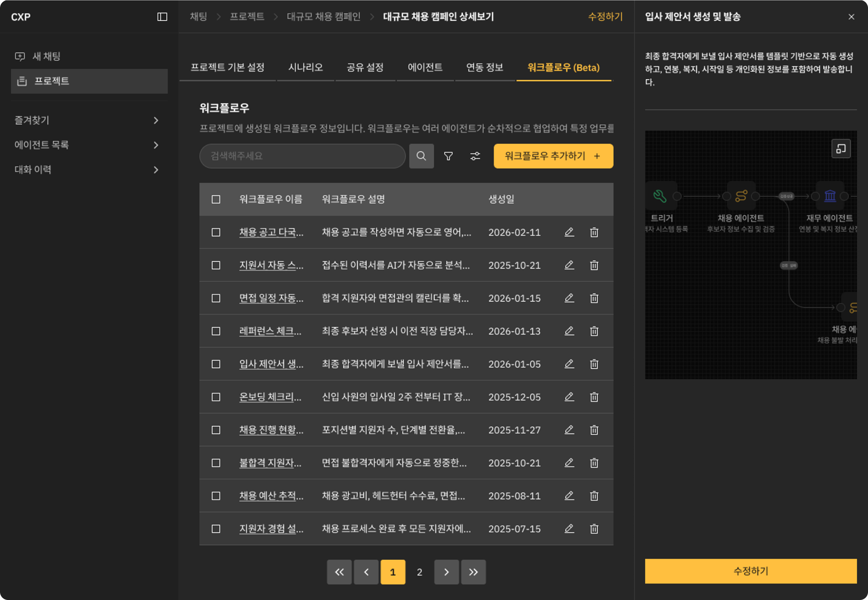The image size is (868, 600).
Task: Click the search magnifier button
Action: [421, 156]
